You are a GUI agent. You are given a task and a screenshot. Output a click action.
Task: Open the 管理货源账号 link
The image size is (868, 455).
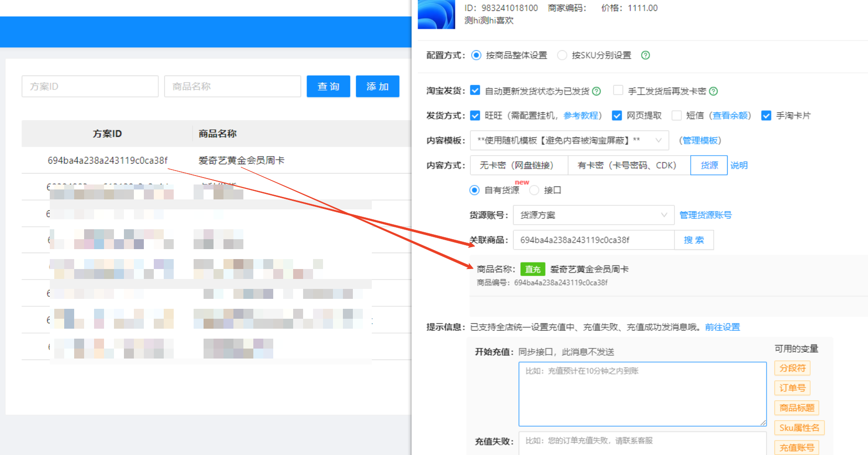(706, 215)
